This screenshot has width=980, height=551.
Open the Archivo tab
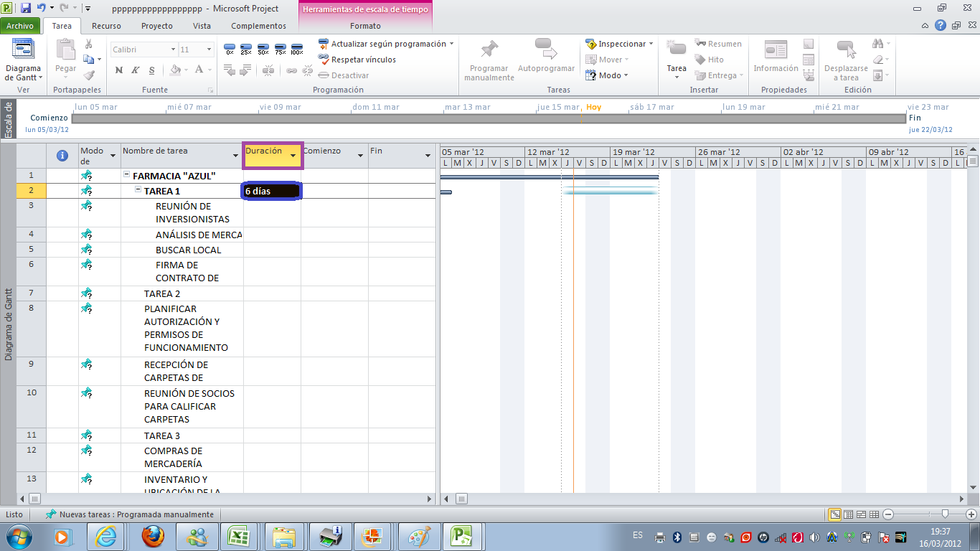click(x=20, y=26)
